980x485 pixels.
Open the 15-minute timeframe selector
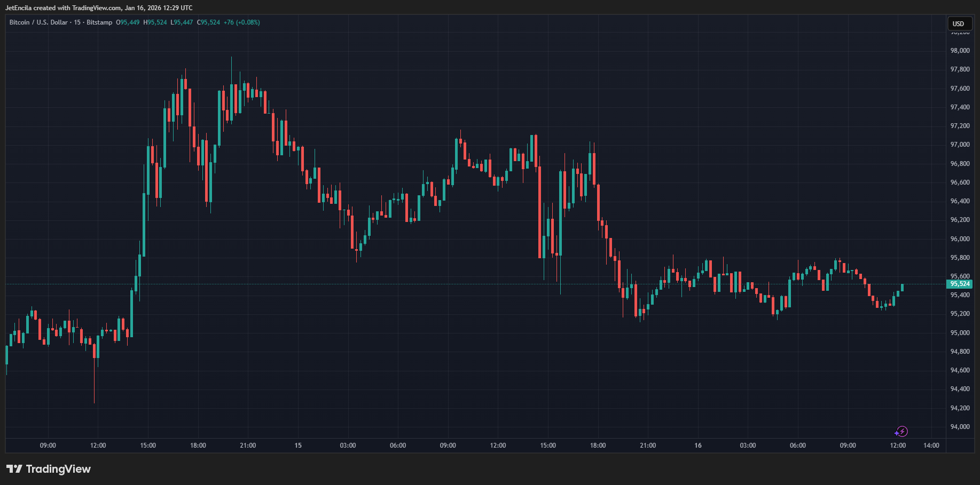point(78,22)
